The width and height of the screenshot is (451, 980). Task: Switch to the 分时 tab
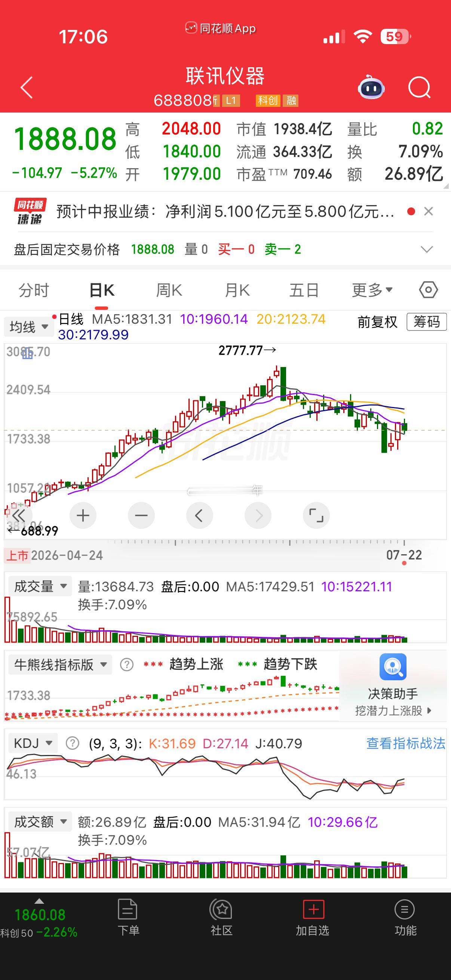(x=34, y=290)
